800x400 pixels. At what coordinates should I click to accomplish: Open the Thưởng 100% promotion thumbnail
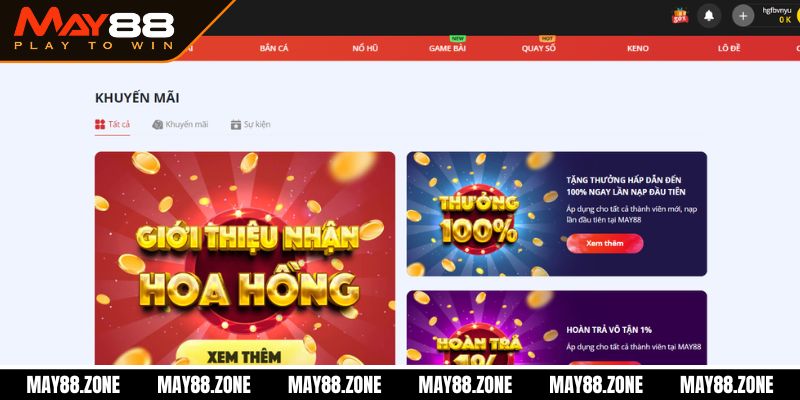coord(479,214)
